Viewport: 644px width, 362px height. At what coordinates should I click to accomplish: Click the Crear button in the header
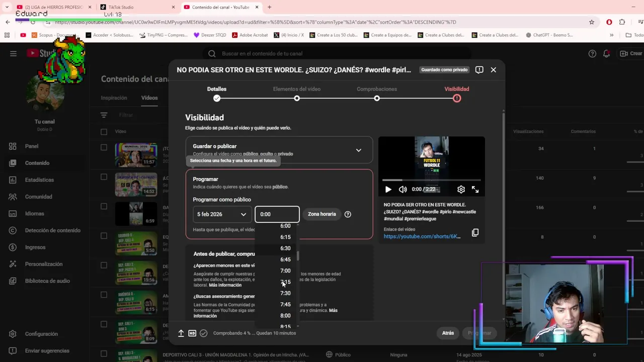point(631,54)
